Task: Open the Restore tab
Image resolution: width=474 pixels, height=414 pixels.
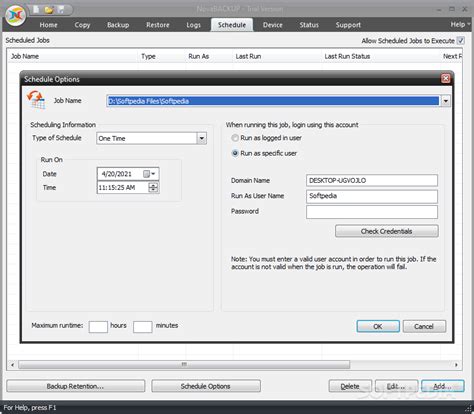Action: click(158, 25)
